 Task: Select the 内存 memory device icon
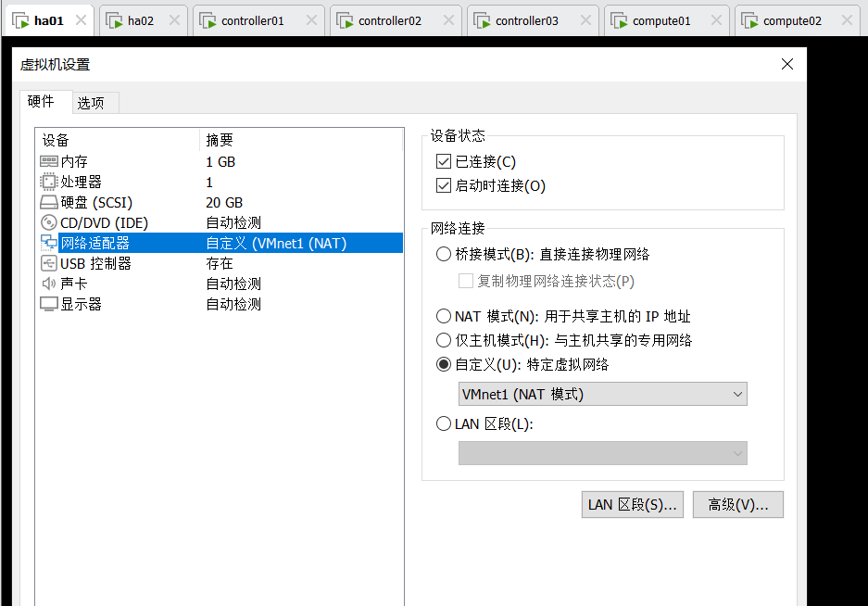click(49, 161)
